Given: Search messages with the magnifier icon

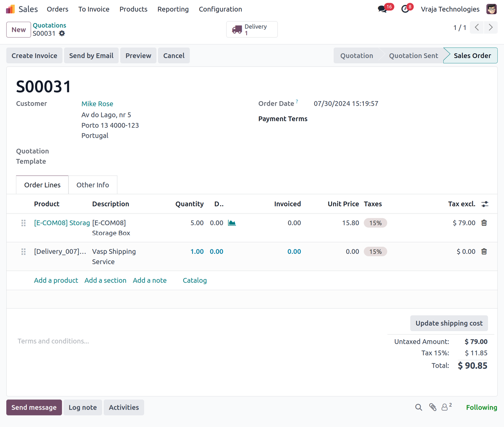Looking at the screenshot, I should pyautogui.click(x=418, y=407).
